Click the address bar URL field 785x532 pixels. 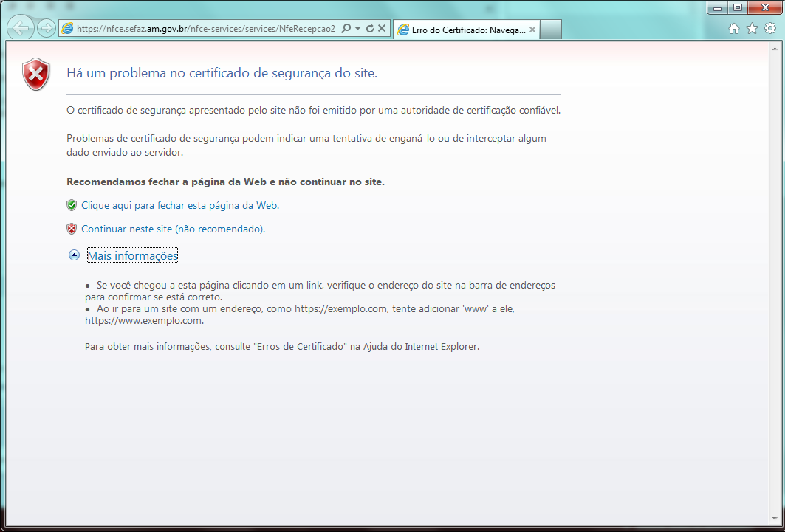click(x=206, y=29)
